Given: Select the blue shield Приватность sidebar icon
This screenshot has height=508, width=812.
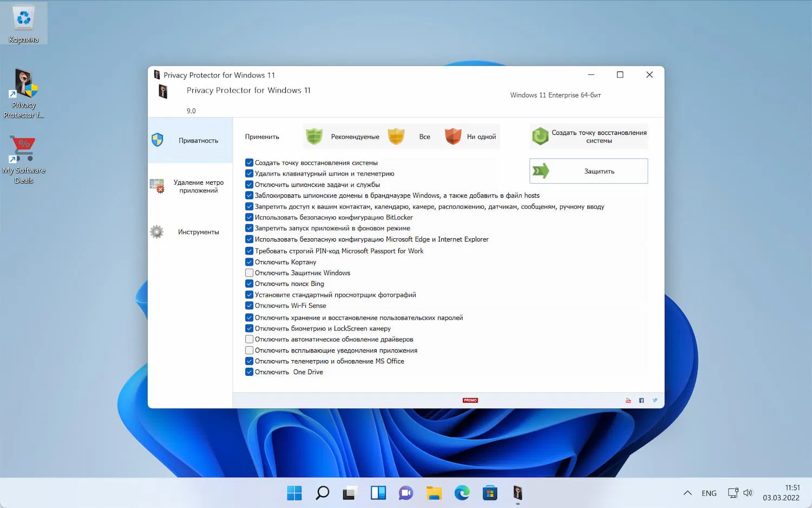Looking at the screenshot, I should 157,139.
